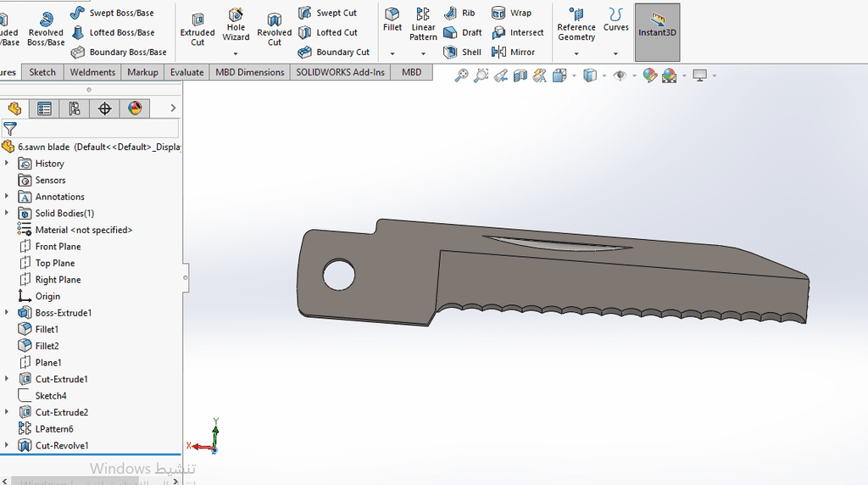Choose the Lofted Cut tool
Image resolution: width=868 pixels, height=485 pixels.
coord(328,33)
